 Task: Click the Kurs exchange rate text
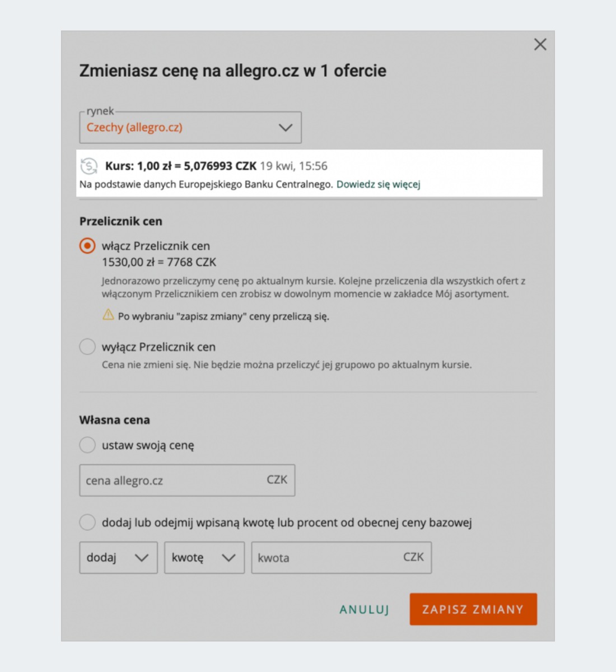coord(180,166)
